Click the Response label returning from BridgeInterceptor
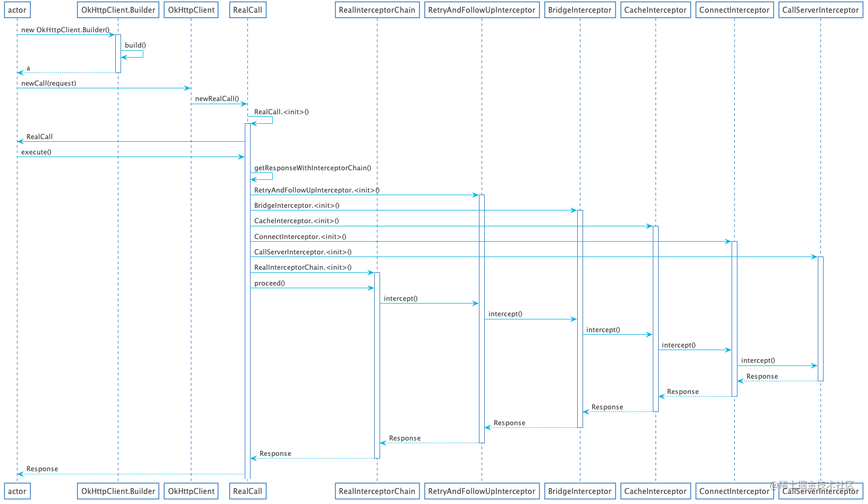Screen dimensions: 868x504 coord(510,423)
